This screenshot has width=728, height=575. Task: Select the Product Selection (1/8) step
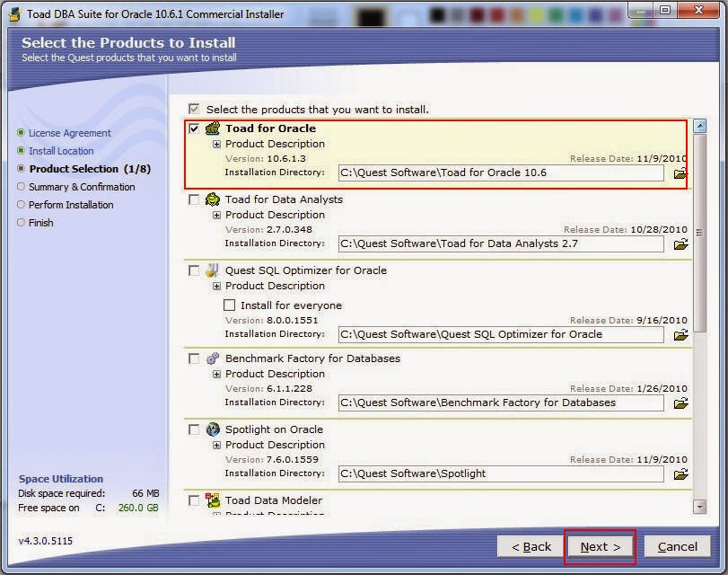click(x=90, y=169)
